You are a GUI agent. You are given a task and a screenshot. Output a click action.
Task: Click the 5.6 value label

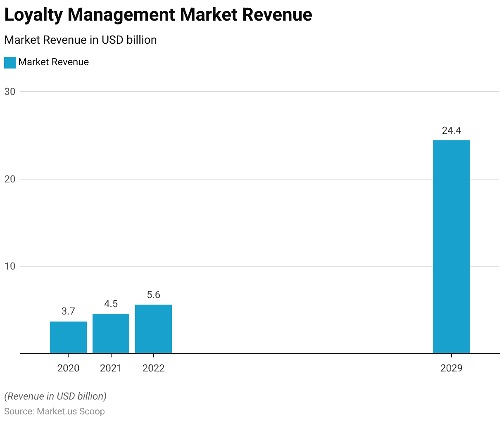point(153,295)
